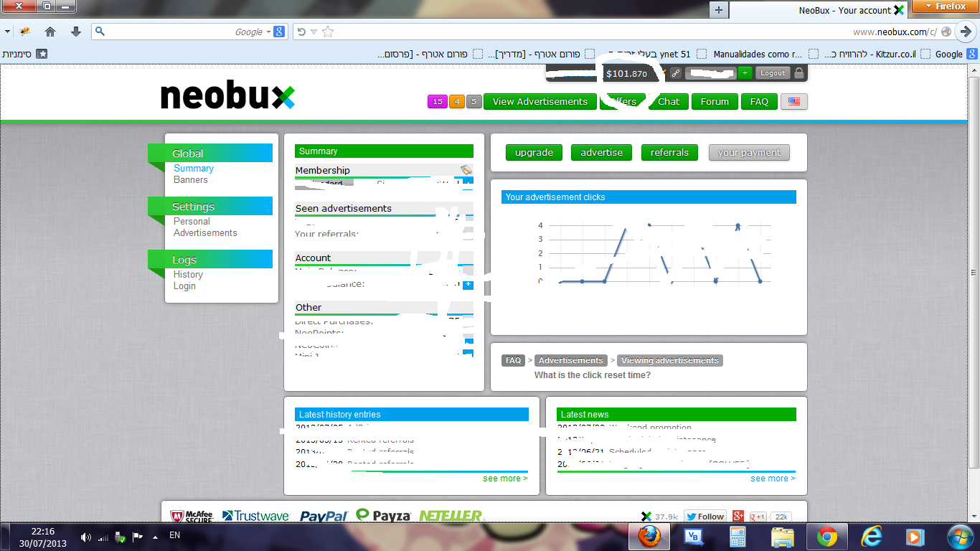Open a new tab with plus button
Screen dimensions: 980x551
[718, 10]
